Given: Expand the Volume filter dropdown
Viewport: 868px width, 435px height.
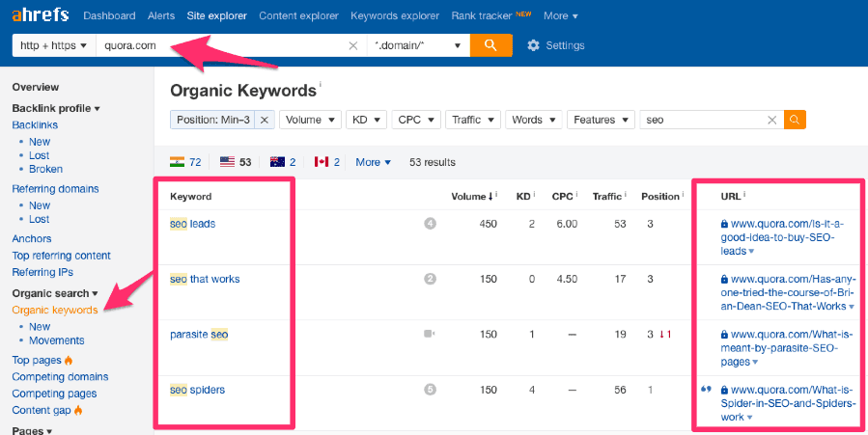Looking at the screenshot, I should point(309,120).
